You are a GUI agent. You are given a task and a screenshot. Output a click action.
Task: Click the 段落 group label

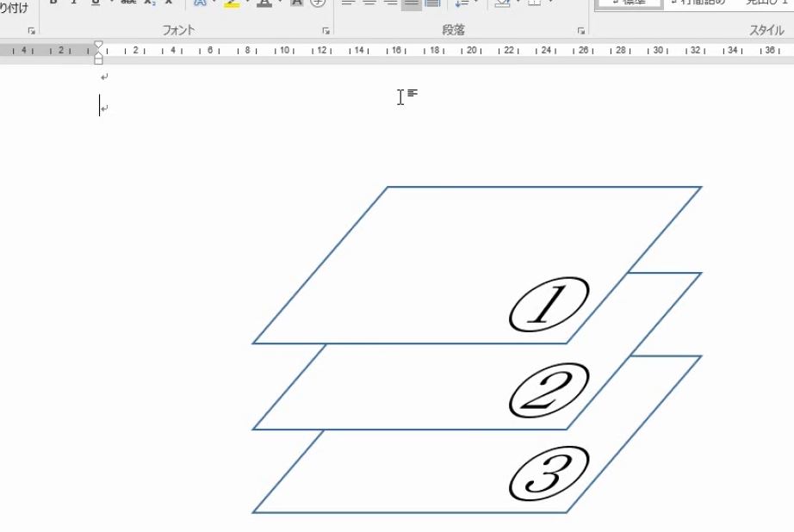tap(453, 30)
